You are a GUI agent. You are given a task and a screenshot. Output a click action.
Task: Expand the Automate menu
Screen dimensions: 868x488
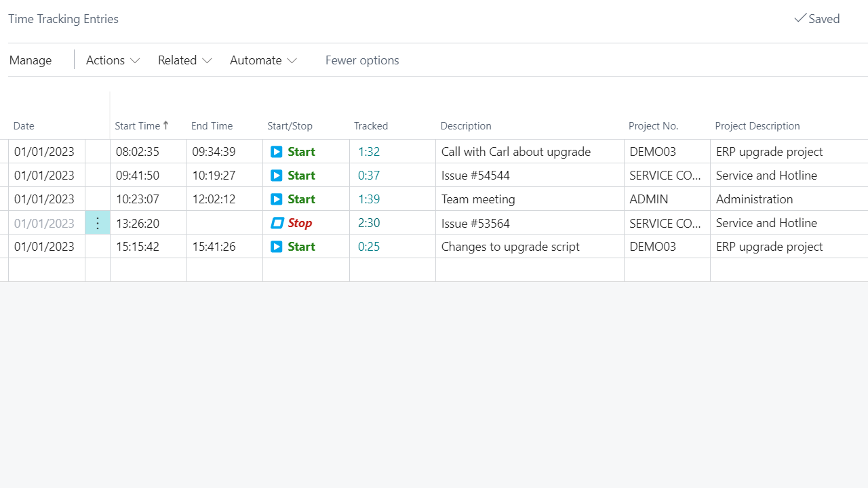[x=263, y=60]
